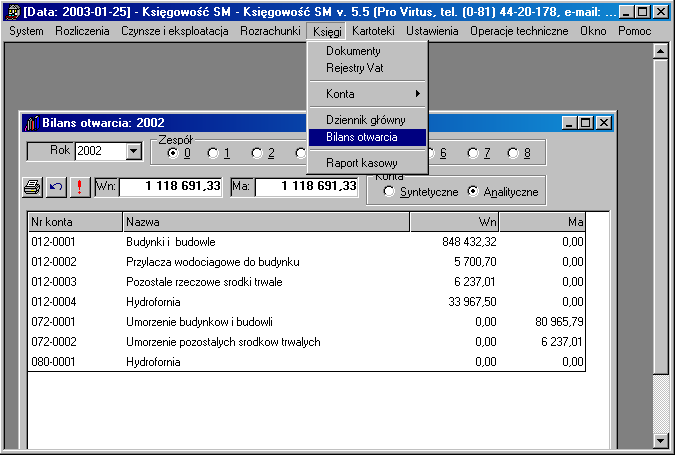Click the main window scrollbar down arrow

pos(658,439)
